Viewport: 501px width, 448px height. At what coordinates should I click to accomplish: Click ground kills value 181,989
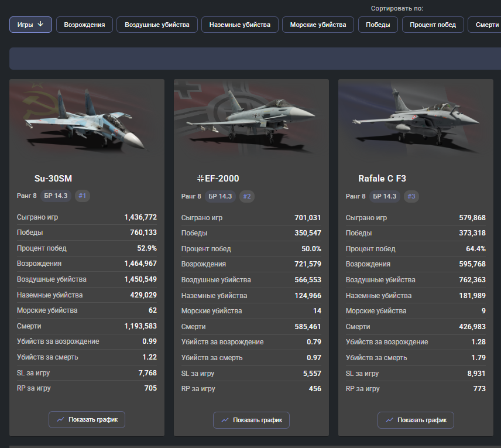[472, 296]
